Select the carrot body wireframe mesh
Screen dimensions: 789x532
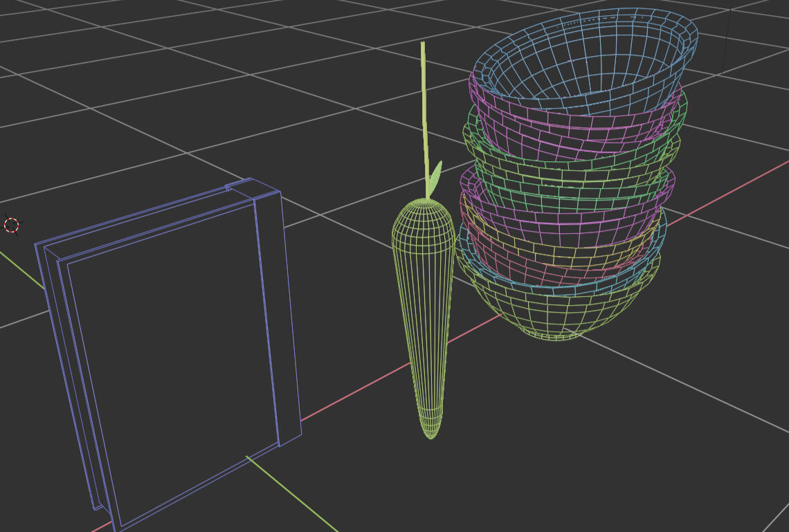click(x=424, y=318)
